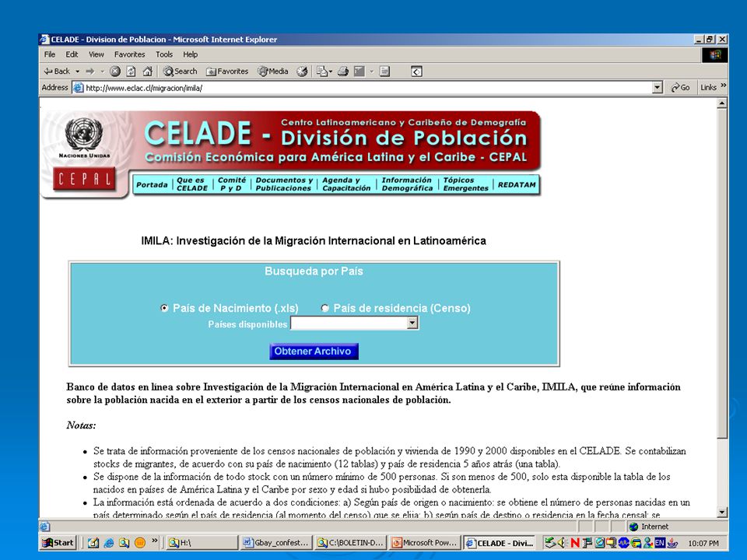Screen dimensions: 747x560
Task: Expand the Mail button dropdown arrow
Action: tap(331, 72)
